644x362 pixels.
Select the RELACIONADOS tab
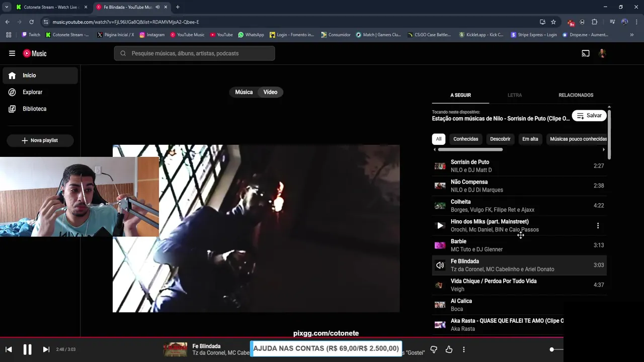pos(576,95)
